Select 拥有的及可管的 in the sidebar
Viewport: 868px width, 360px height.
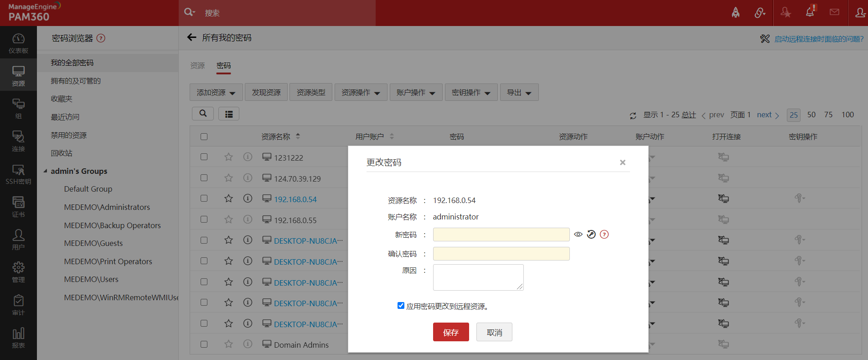(x=76, y=81)
